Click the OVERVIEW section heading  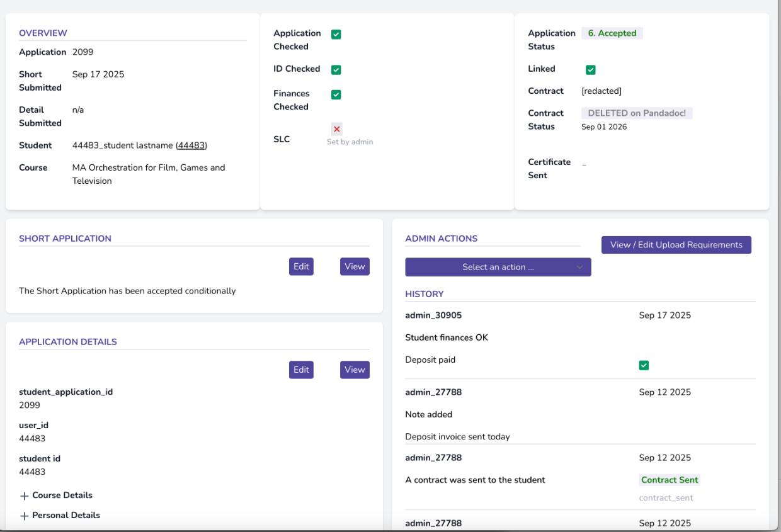point(43,33)
